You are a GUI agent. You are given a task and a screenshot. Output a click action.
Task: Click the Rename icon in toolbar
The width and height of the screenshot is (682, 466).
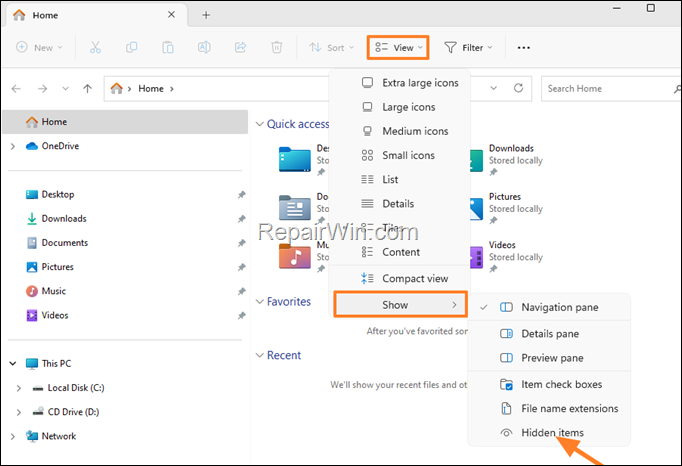(x=204, y=47)
